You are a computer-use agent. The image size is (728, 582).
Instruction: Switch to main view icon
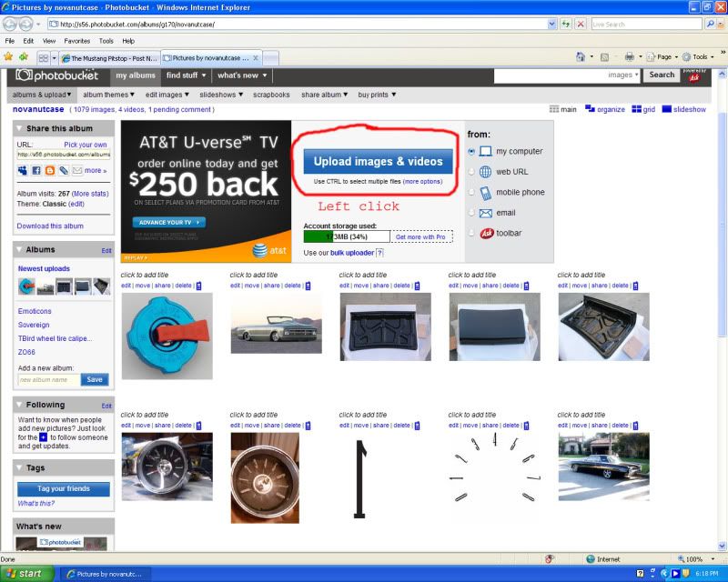pos(554,109)
